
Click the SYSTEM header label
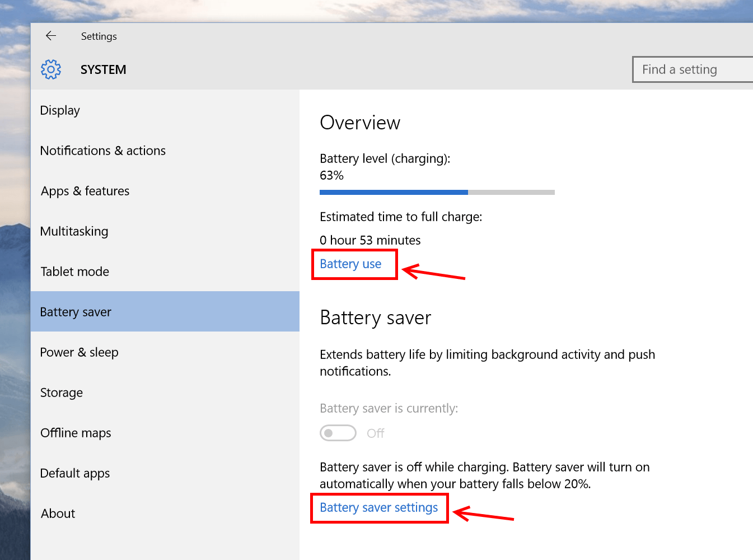click(x=104, y=69)
